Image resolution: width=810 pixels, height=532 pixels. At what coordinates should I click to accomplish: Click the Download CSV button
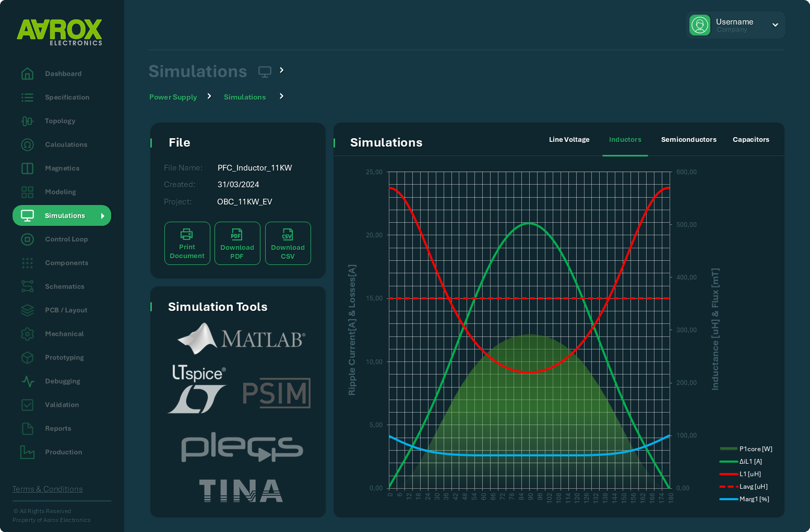pos(288,243)
